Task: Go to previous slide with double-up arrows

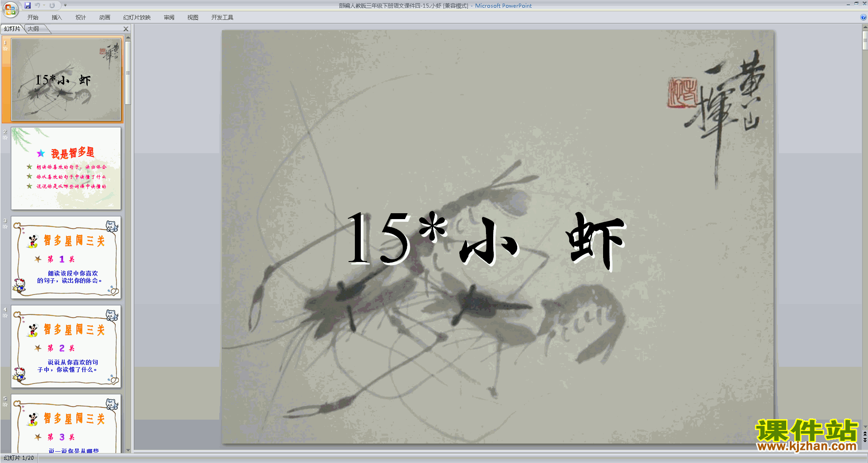Action: [x=865, y=434]
